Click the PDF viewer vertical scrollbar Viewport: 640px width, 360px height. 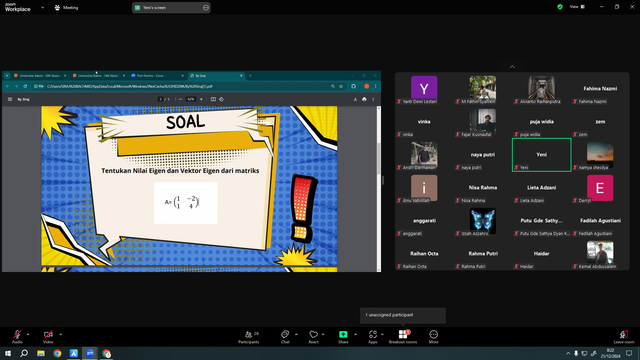coord(379,189)
